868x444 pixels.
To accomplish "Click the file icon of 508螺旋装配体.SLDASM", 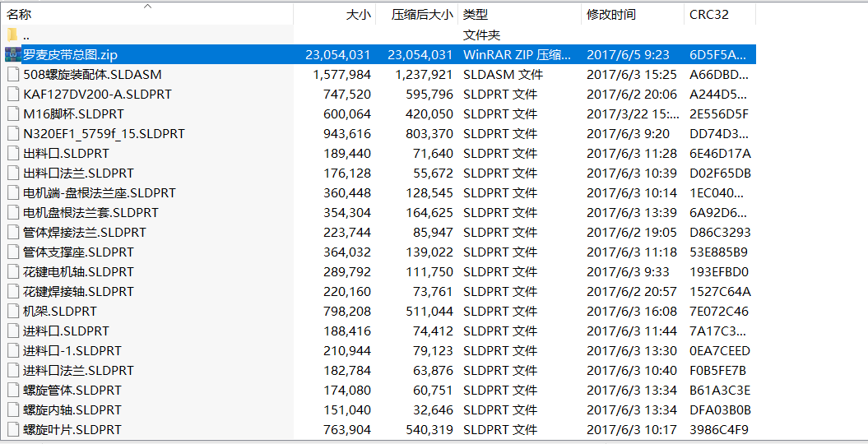I will coord(13,74).
